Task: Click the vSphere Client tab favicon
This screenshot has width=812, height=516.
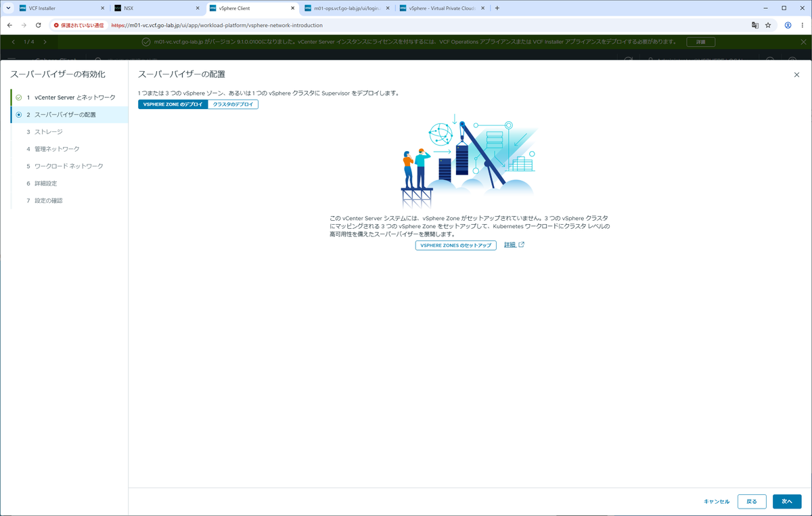Action: [x=214, y=8]
